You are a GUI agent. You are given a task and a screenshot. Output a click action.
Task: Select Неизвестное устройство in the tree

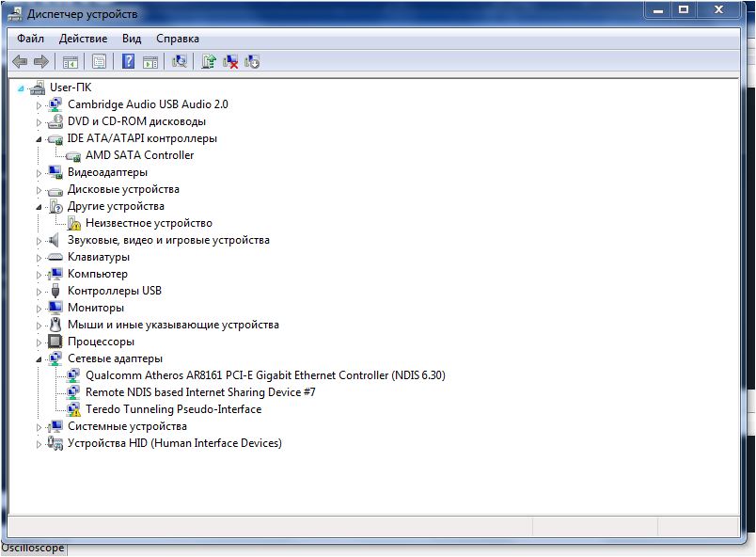(x=149, y=223)
